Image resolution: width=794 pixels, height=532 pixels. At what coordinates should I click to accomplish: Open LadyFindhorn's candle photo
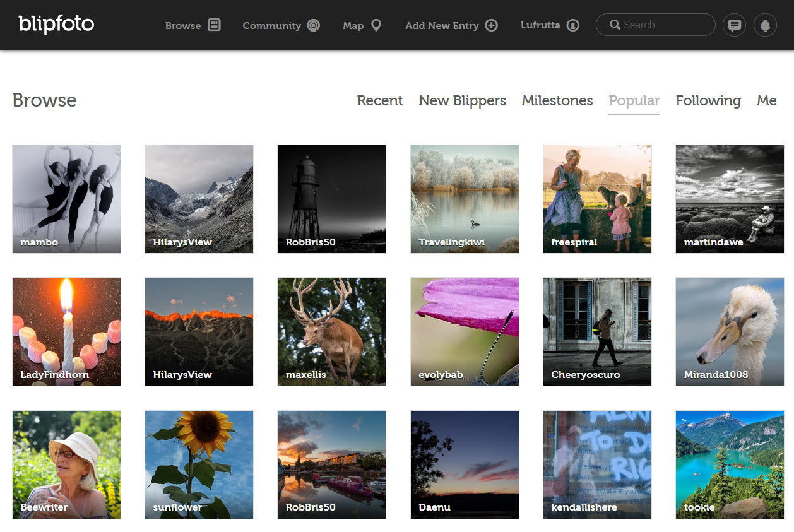[66, 331]
